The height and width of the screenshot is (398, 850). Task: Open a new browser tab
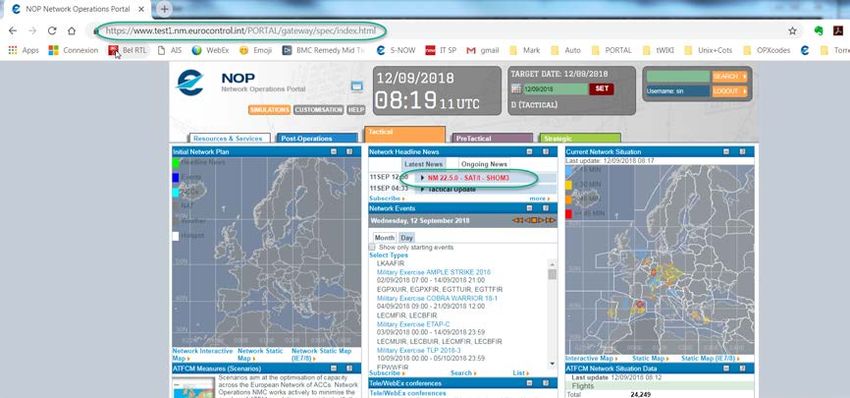pos(164,9)
